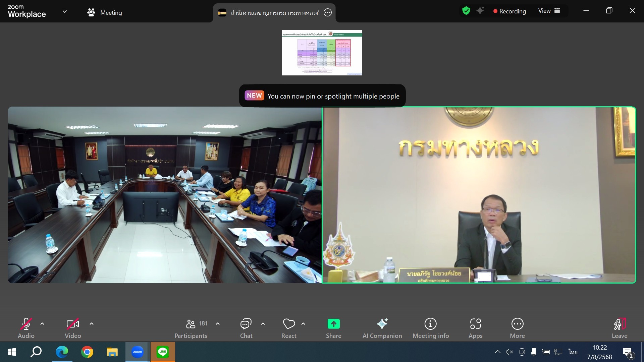Open the View layout menu
644x362 pixels.
549,11
